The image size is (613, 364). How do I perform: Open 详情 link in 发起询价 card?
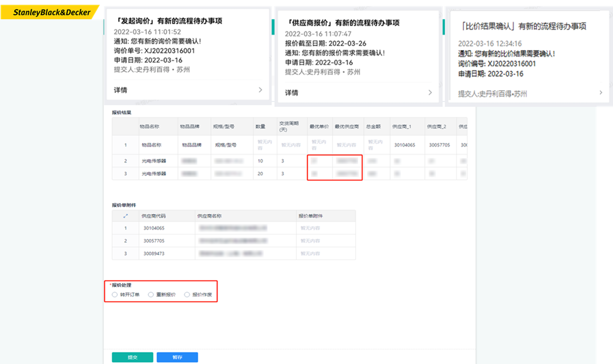click(121, 90)
